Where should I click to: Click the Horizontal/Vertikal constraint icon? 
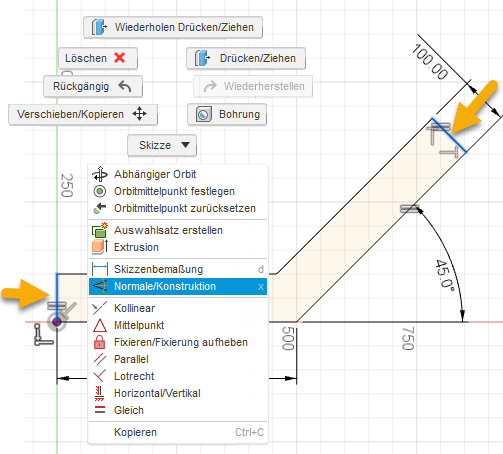click(x=100, y=393)
